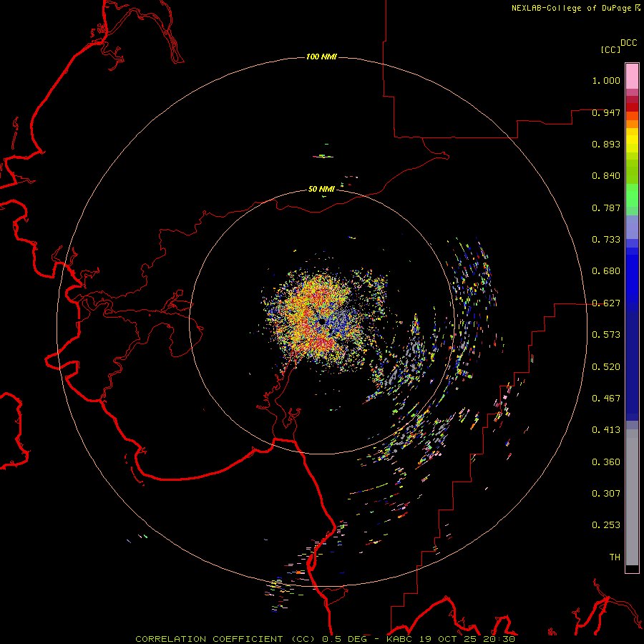Click the 1.000 scale value

pos(606,80)
